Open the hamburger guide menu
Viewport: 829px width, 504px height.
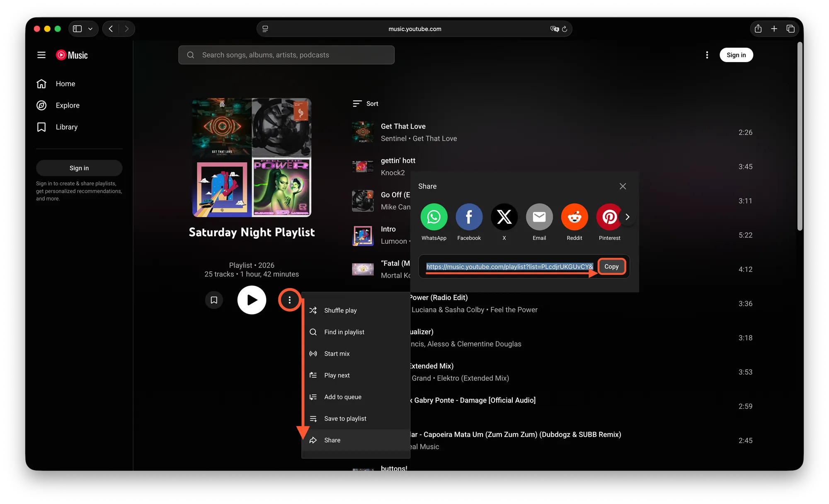[41, 55]
